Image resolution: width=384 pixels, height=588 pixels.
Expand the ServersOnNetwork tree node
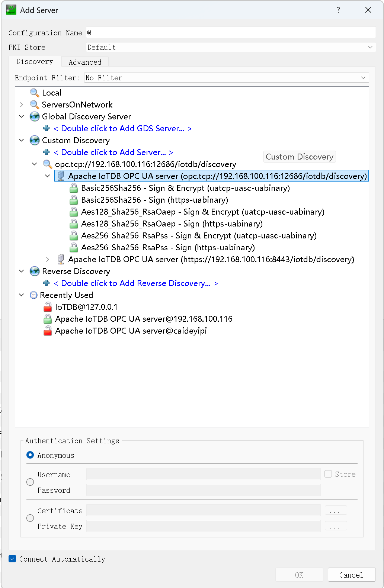22,105
